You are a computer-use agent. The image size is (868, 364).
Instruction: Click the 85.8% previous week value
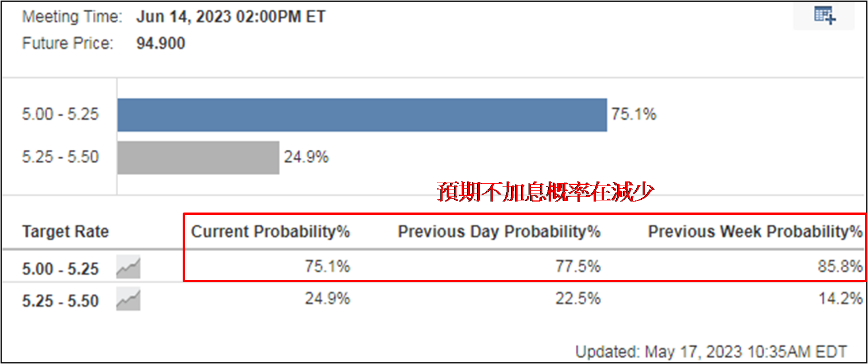[842, 267]
